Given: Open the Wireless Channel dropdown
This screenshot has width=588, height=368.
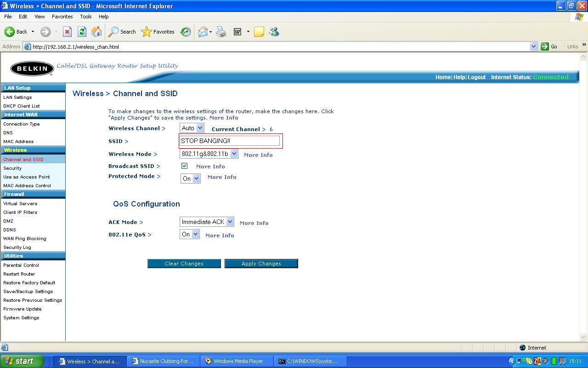Looking at the screenshot, I should pyautogui.click(x=192, y=128).
